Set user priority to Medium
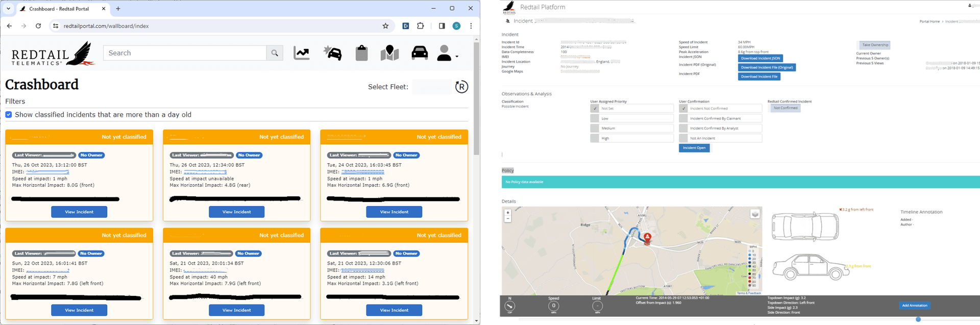 595,129
